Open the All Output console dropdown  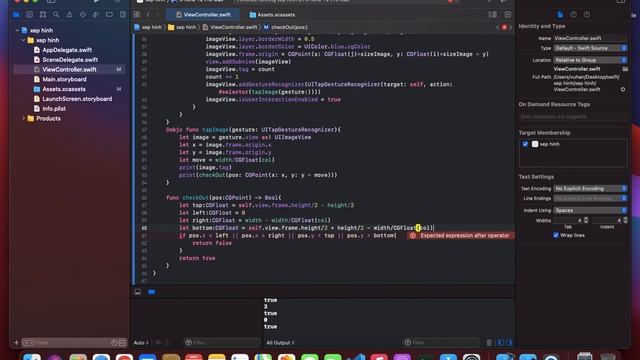tap(280, 342)
